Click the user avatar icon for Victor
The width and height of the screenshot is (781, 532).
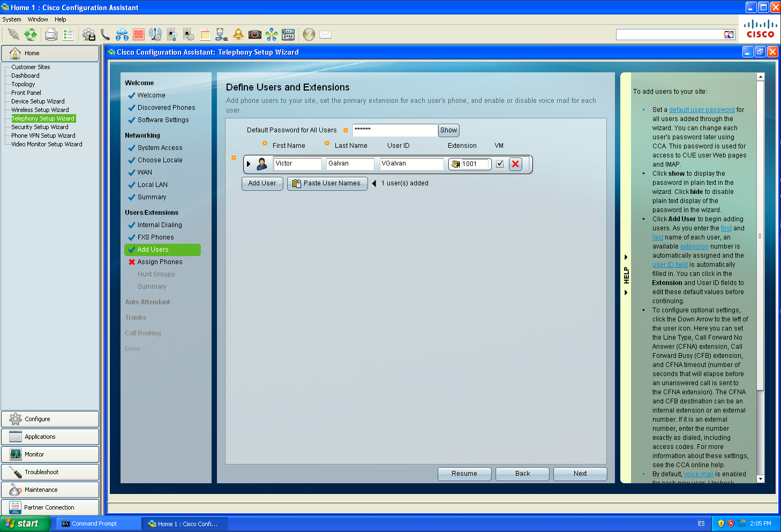click(262, 164)
